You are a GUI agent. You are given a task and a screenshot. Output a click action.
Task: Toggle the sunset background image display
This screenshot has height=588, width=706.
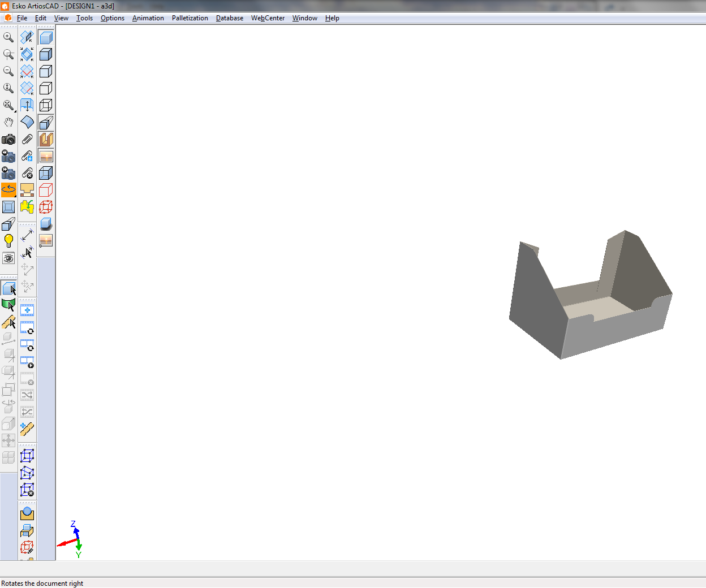[46, 156]
